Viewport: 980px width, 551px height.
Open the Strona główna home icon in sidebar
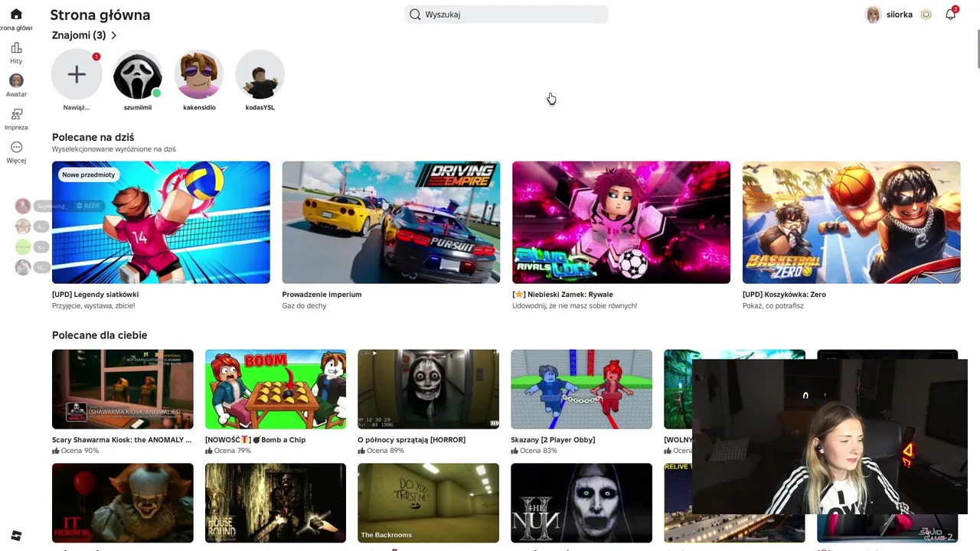pos(16,15)
